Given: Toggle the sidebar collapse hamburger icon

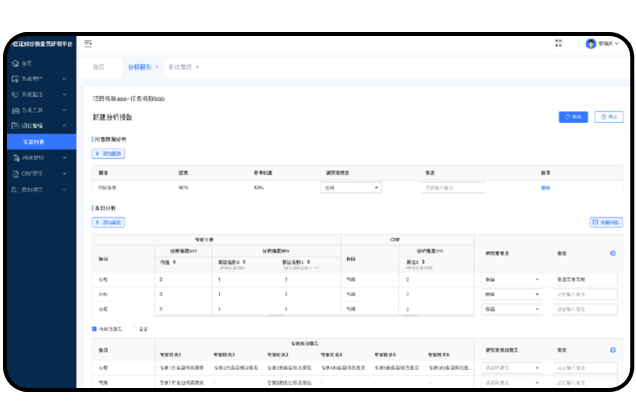Looking at the screenshot, I should coord(88,43).
